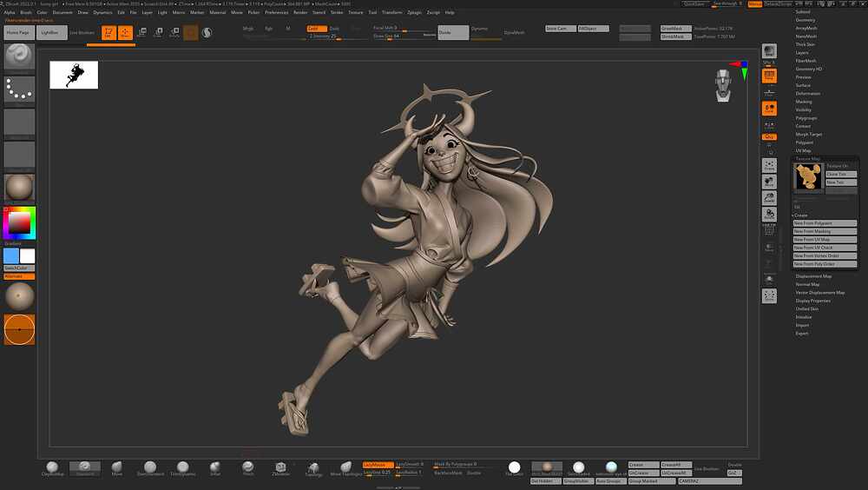Screen dimensions: 868x490
Task: Select the Scale transform icon
Action: click(x=158, y=33)
